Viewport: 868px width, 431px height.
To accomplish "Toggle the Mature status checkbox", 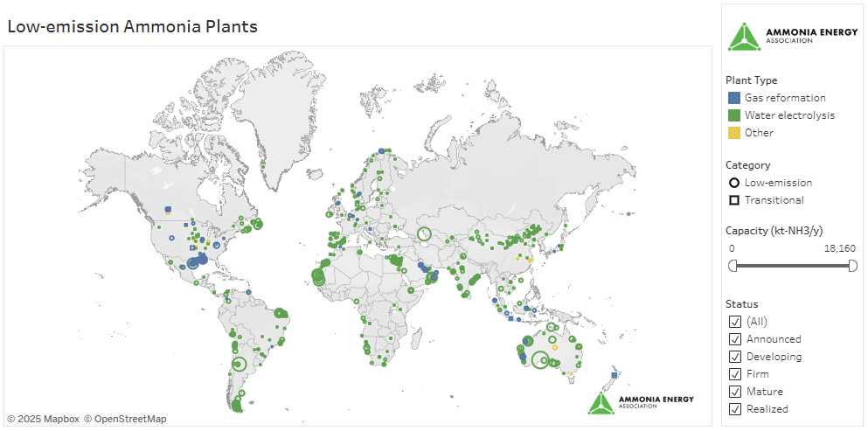I will [735, 392].
